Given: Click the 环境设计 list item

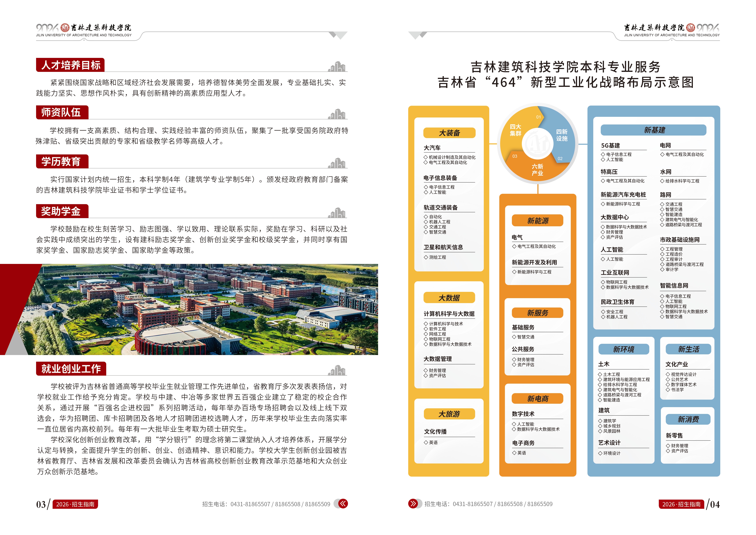Looking at the screenshot, I should point(609,453).
